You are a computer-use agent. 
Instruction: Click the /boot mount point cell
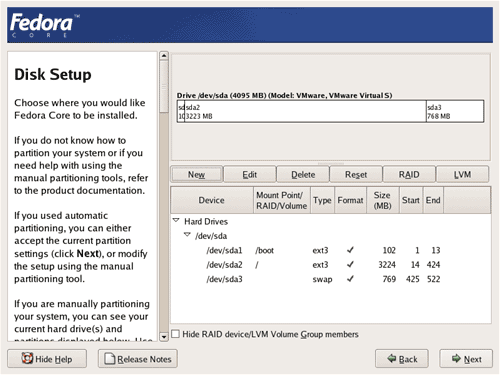[x=264, y=250]
